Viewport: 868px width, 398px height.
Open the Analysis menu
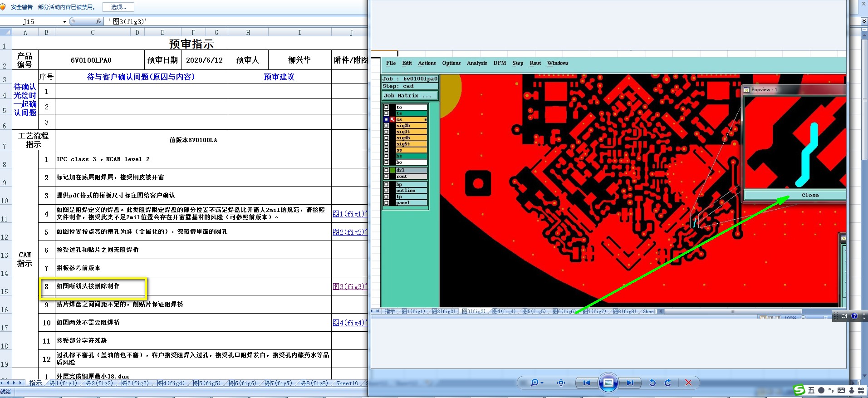pyautogui.click(x=477, y=63)
